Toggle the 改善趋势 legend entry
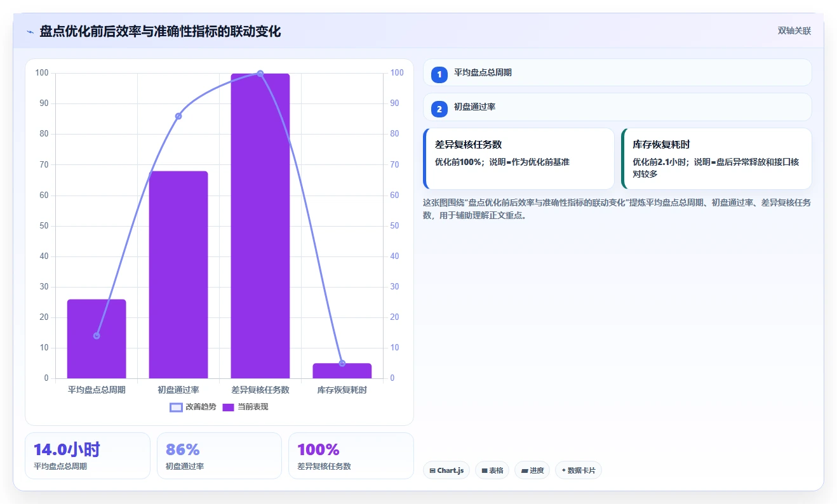Screen dimensions: 837x504 193,407
